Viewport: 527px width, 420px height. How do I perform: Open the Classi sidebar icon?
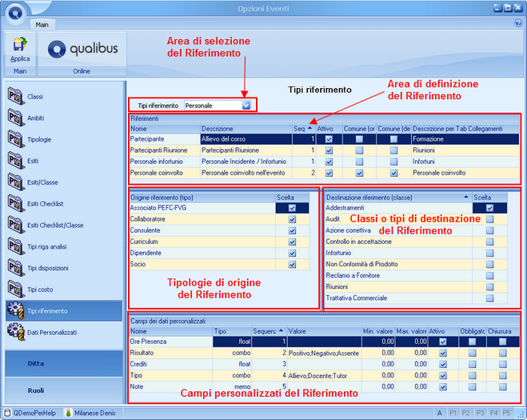[x=16, y=96]
